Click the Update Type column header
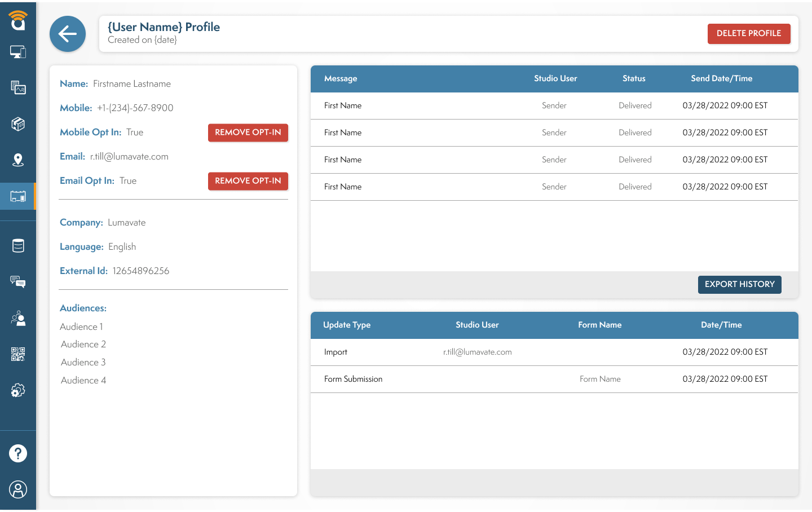The width and height of the screenshot is (812, 512). click(347, 325)
